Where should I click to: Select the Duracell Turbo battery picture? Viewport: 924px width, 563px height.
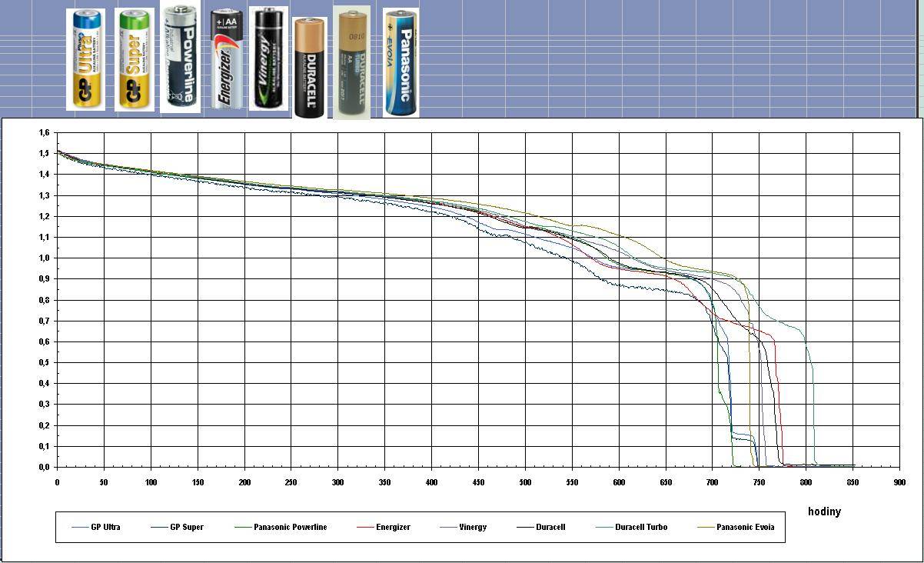pos(352,63)
